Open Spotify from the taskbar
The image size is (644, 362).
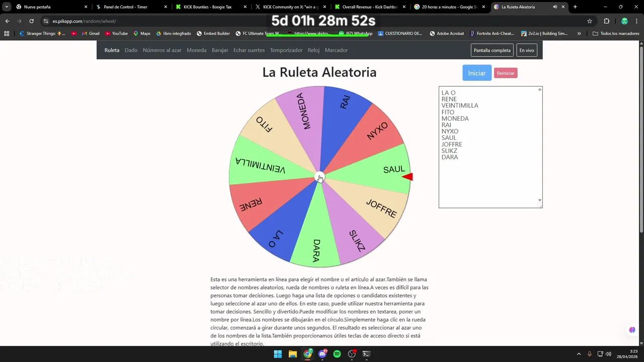(337, 354)
